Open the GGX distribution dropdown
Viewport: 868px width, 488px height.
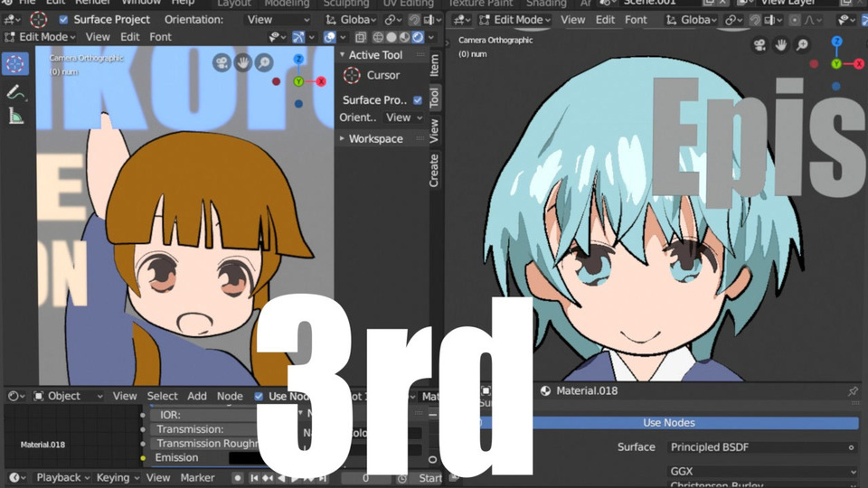pyautogui.click(x=763, y=472)
